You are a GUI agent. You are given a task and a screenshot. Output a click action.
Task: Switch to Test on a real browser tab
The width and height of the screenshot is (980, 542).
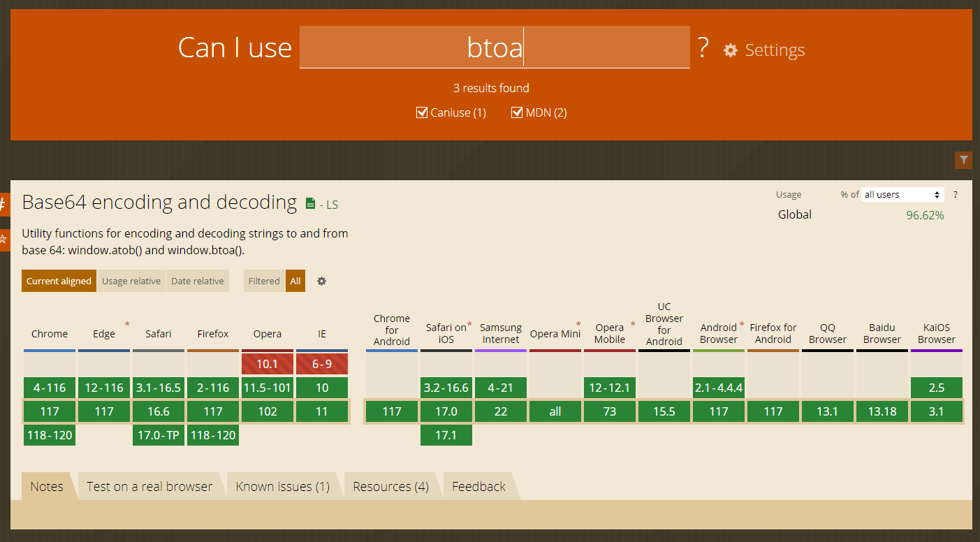(x=149, y=486)
